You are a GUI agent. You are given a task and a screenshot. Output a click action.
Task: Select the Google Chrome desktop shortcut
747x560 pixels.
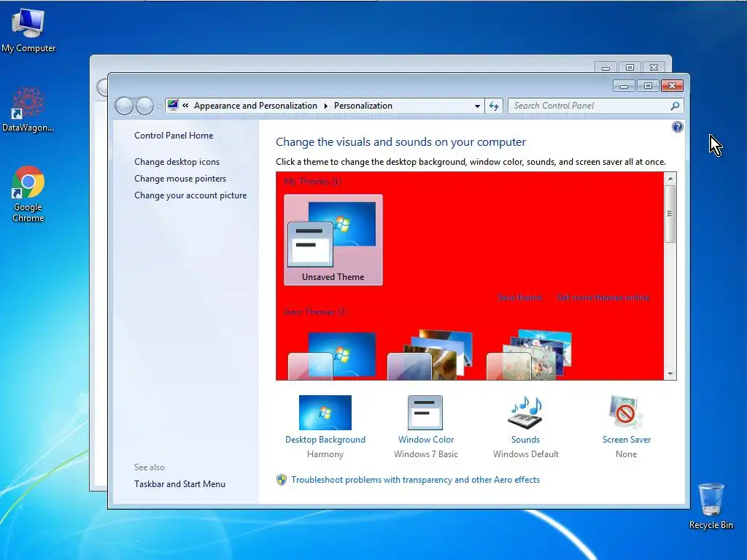28,194
